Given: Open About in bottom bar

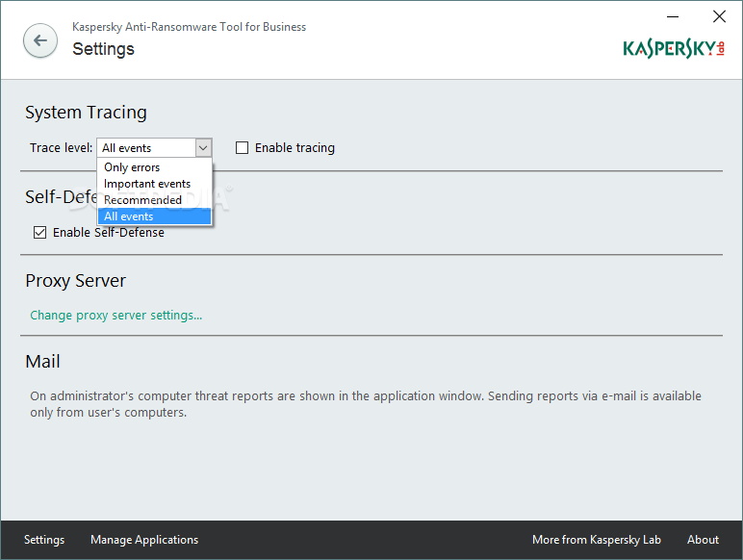Looking at the screenshot, I should (x=703, y=540).
